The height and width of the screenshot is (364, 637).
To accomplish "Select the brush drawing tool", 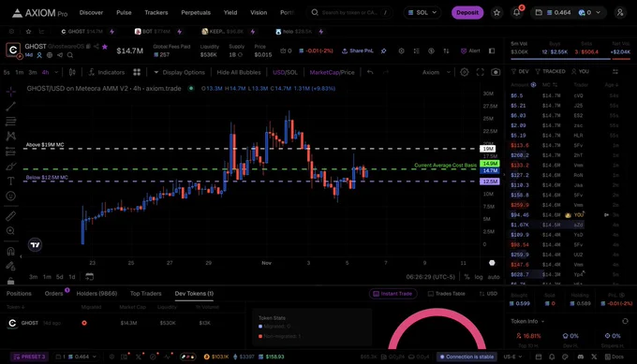I will (10, 167).
